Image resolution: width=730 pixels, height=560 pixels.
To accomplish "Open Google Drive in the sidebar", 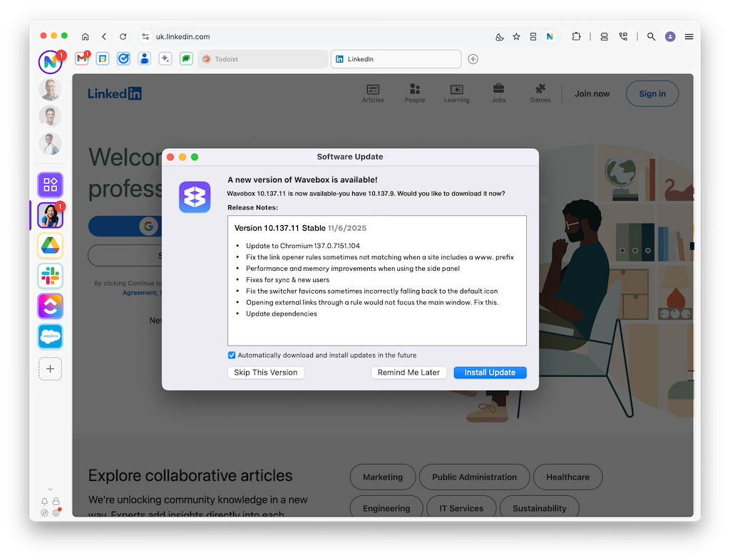I will (x=51, y=246).
